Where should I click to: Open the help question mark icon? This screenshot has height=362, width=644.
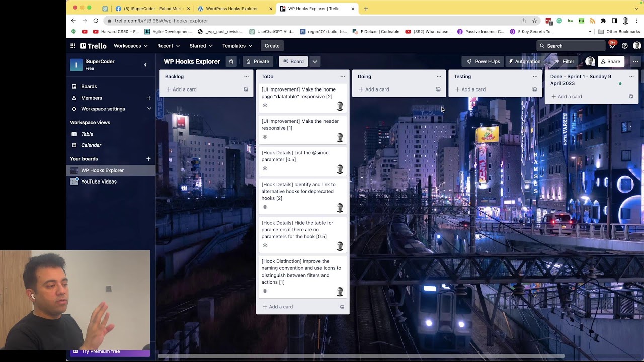[624, 46]
